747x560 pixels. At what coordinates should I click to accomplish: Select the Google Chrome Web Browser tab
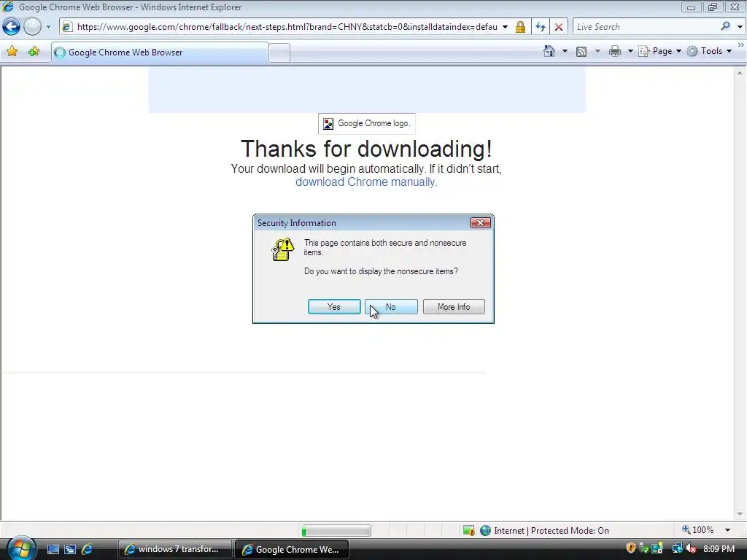click(160, 52)
